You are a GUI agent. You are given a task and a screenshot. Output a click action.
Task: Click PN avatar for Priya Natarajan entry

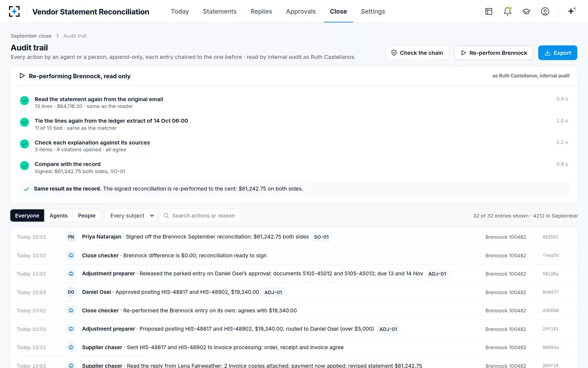coord(71,237)
